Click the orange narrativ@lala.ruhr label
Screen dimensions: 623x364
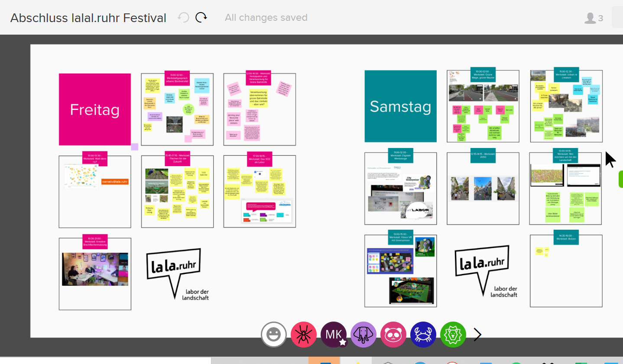[115, 182]
